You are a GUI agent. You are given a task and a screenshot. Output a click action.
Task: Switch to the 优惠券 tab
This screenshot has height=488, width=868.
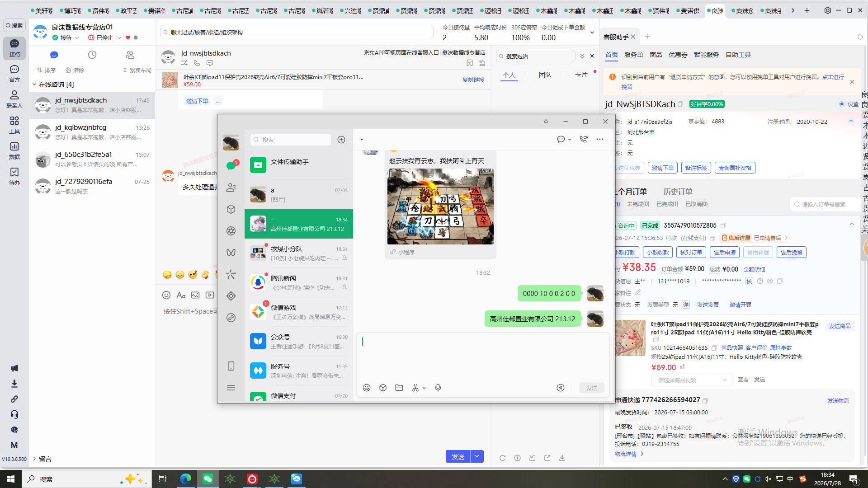click(678, 55)
